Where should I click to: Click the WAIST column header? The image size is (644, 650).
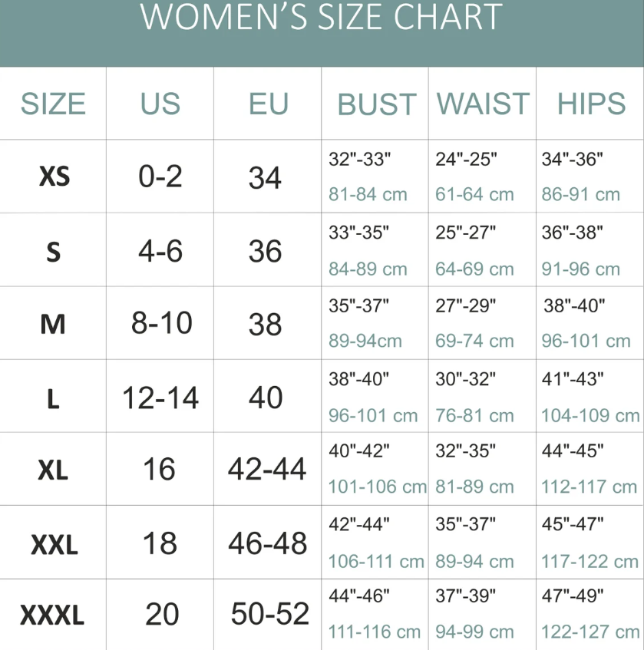[483, 104]
